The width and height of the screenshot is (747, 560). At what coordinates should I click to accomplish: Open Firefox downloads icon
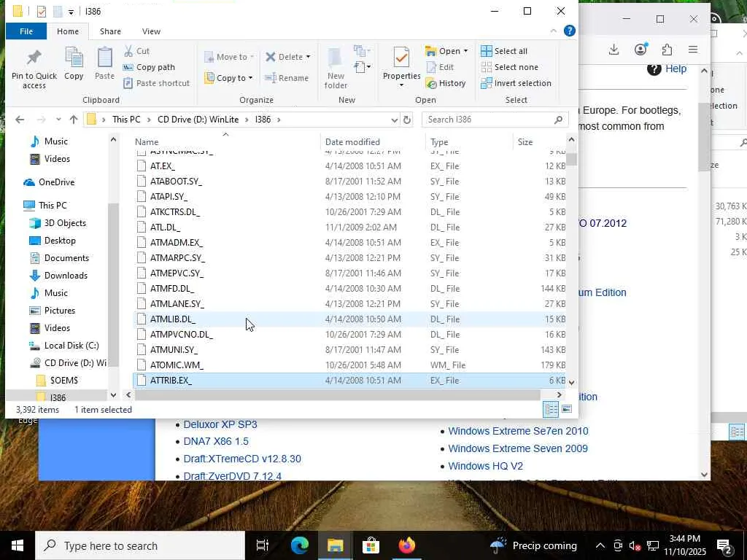(x=614, y=50)
